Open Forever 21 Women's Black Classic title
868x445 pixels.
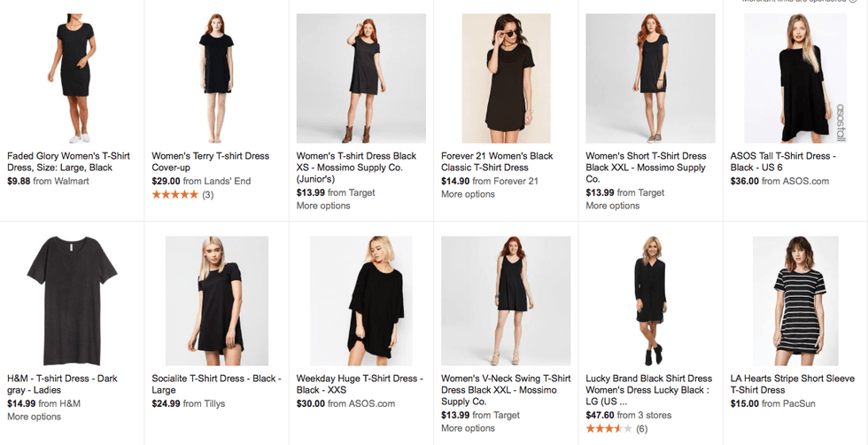coord(497,162)
